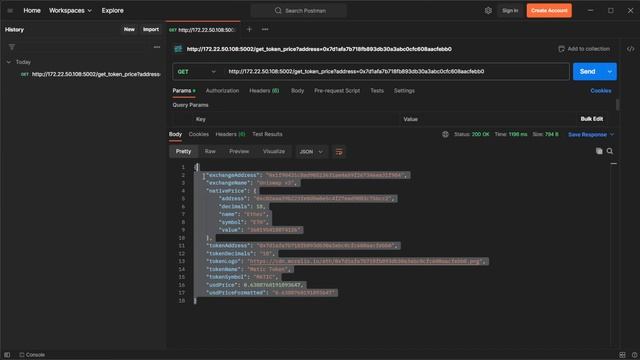Switch response view to Pretty
Image resolution: width=640 pixels, height=360 pixels.
(x=183, y=151)
